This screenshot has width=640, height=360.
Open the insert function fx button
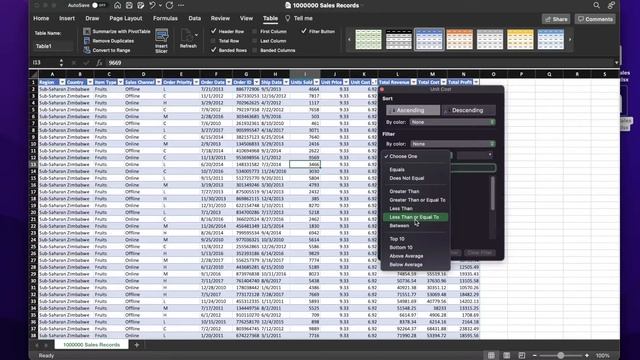(x=99, y=63)
